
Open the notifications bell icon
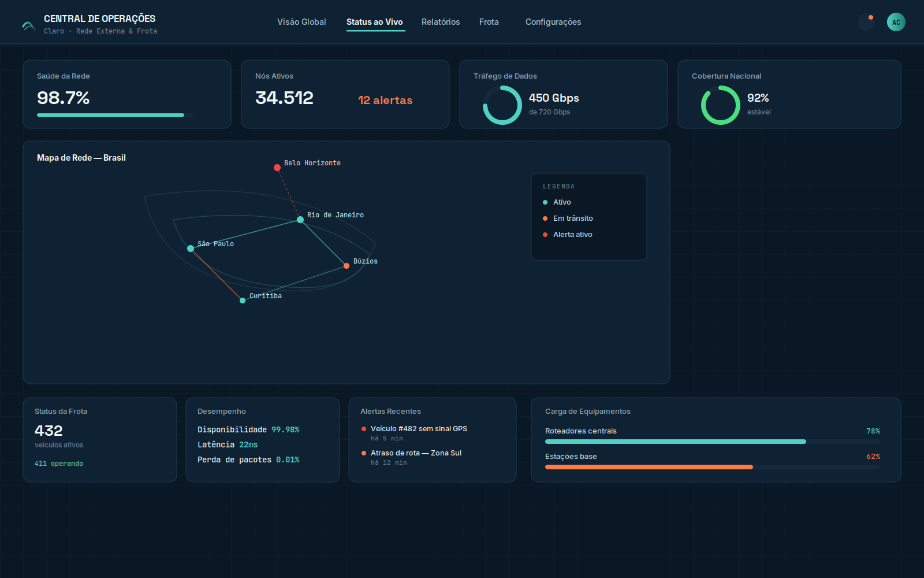tap(866, 22)
